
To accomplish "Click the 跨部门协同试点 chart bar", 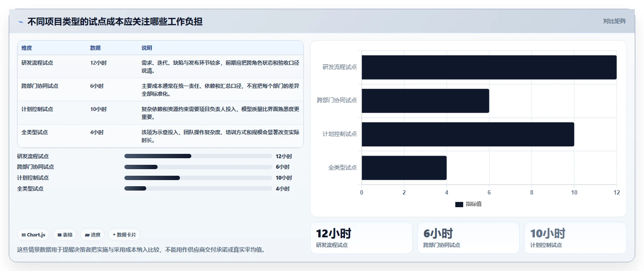I will click(425, 101).
